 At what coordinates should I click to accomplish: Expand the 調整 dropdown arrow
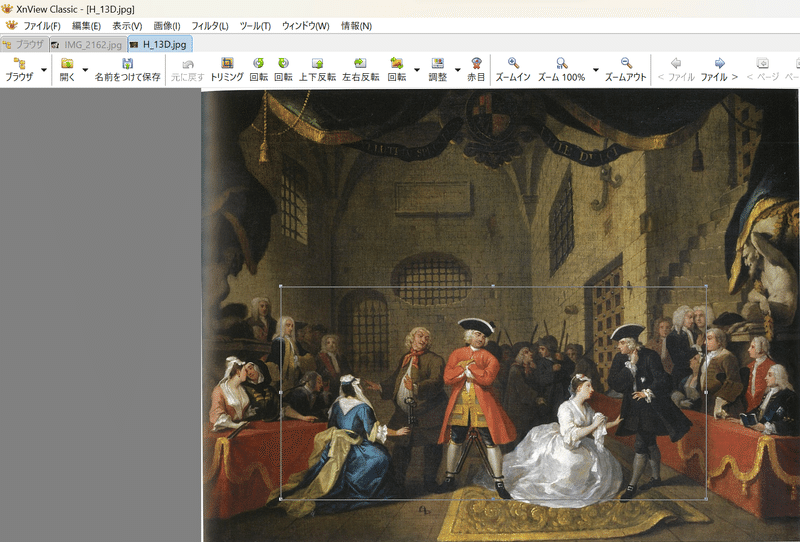pyautogui.click(x=458, y=70)
